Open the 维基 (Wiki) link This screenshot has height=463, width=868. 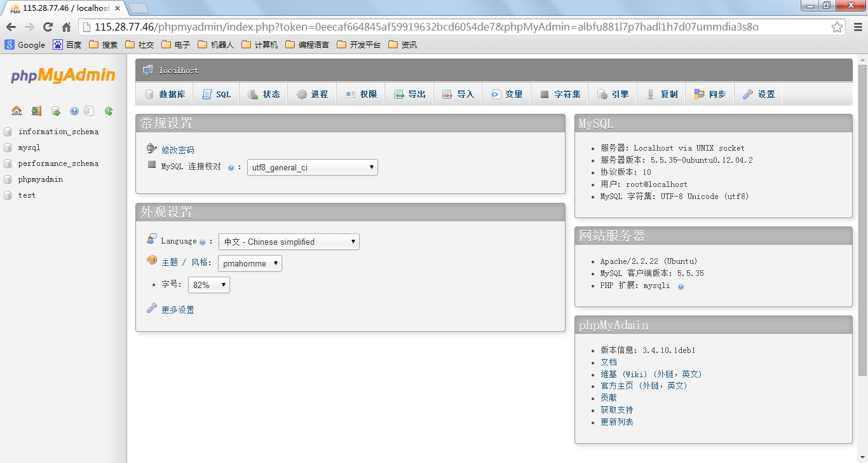651,374
